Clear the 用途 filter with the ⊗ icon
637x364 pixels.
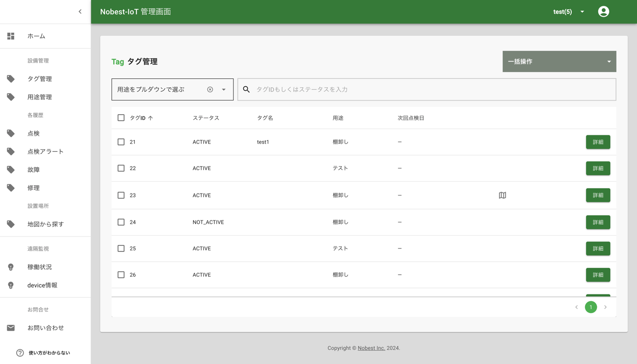pyautogui.click(x=210, y=89)
